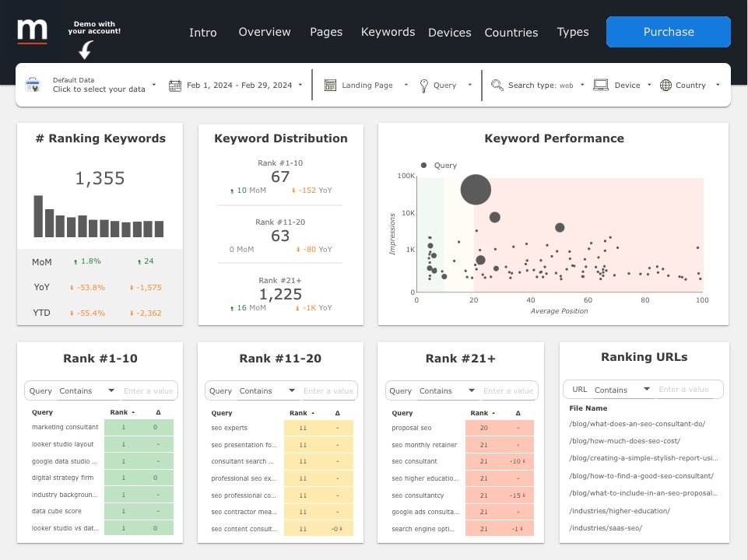Navigate to the Countries page
The height and width of the screenshot is (560, 748).
pyautogui.click(x=511, y=33)
